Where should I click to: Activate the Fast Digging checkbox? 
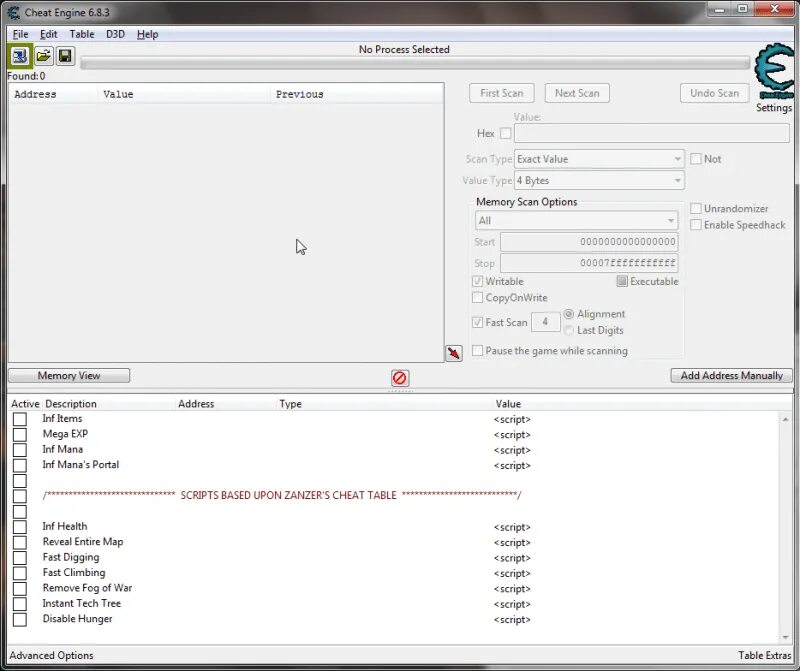pyautogui.click(x=20, y=558)
